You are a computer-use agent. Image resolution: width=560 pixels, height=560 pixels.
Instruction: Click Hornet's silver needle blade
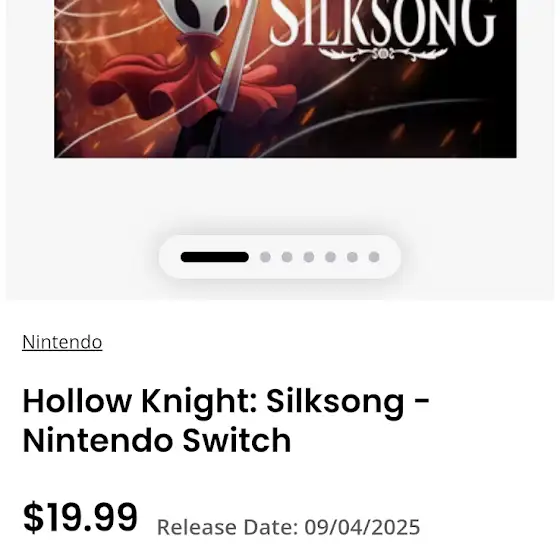click(x=237, y=55)
